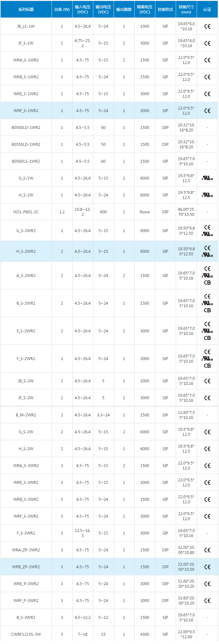Open the HO1-P601-2C product series
The image size is (219, 644).
click(x=26, y=212)
